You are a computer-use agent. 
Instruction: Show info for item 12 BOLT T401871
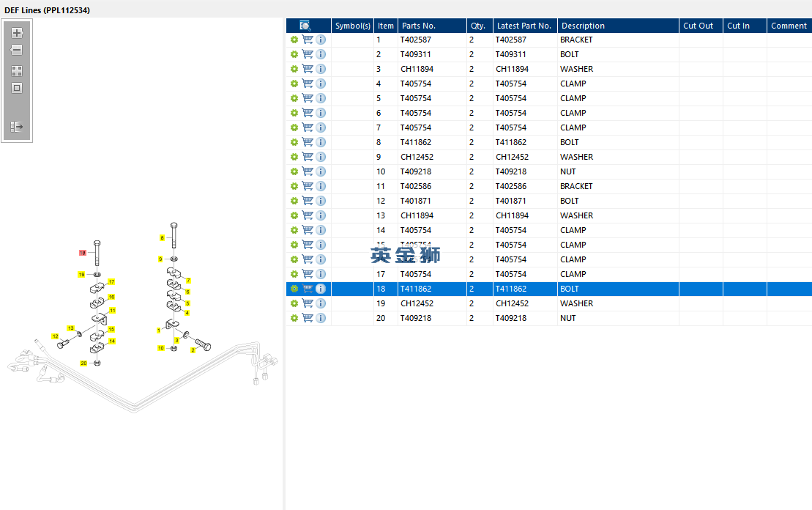click(x=321, y=201)
